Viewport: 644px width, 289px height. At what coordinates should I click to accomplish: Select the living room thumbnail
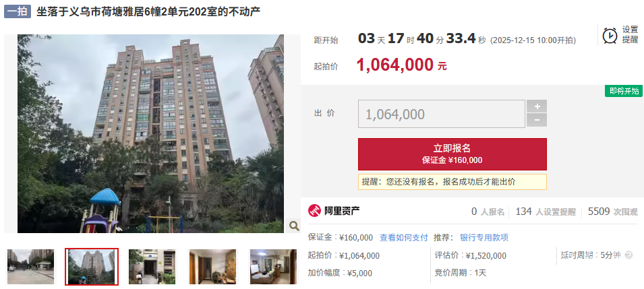(x=273, y=266)
